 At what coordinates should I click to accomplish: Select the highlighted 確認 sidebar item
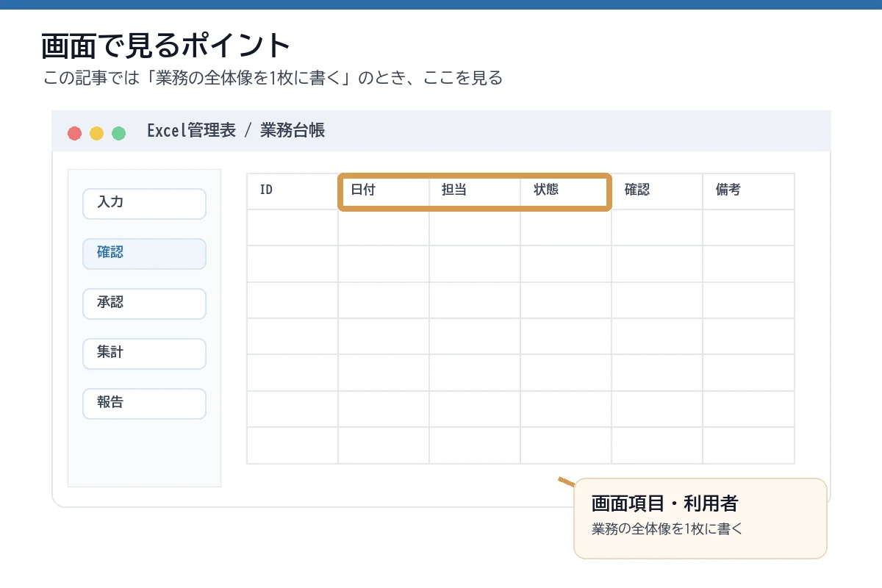click(x=144, y=254)
